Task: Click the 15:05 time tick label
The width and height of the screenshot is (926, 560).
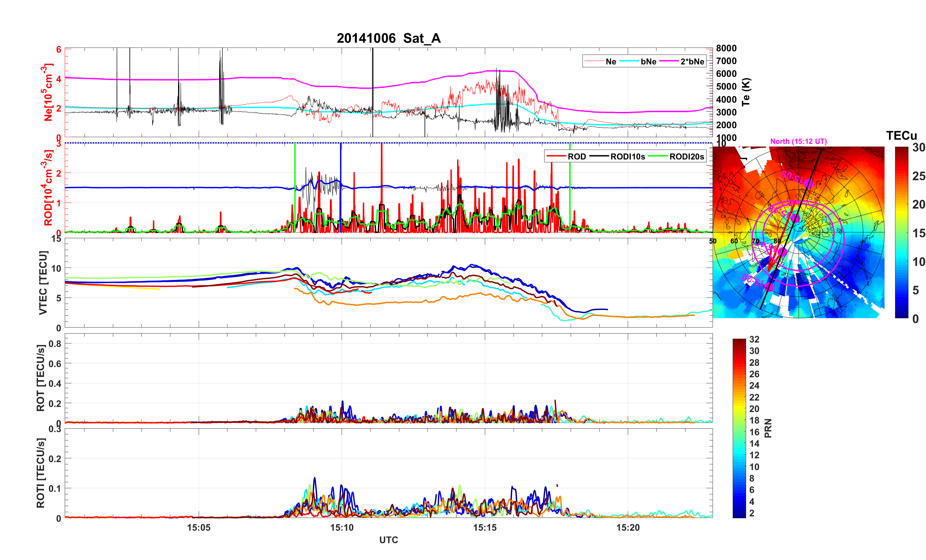Action: tap(199, 527)
